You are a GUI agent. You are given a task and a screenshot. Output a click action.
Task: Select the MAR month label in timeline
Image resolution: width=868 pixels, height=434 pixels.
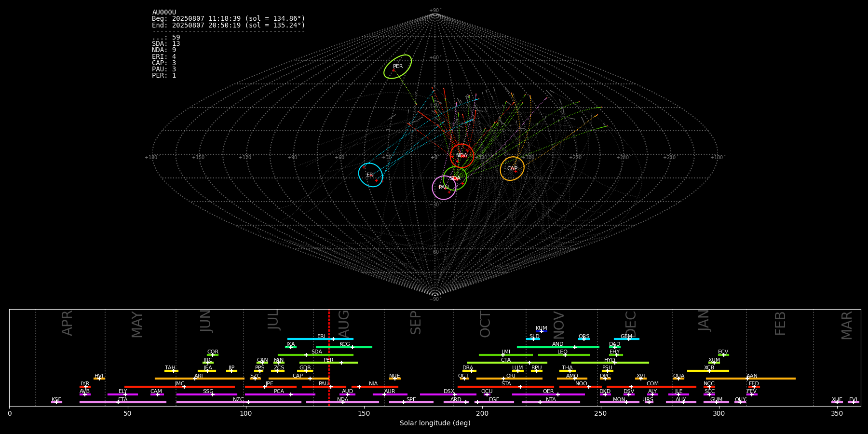coord(847,325)
